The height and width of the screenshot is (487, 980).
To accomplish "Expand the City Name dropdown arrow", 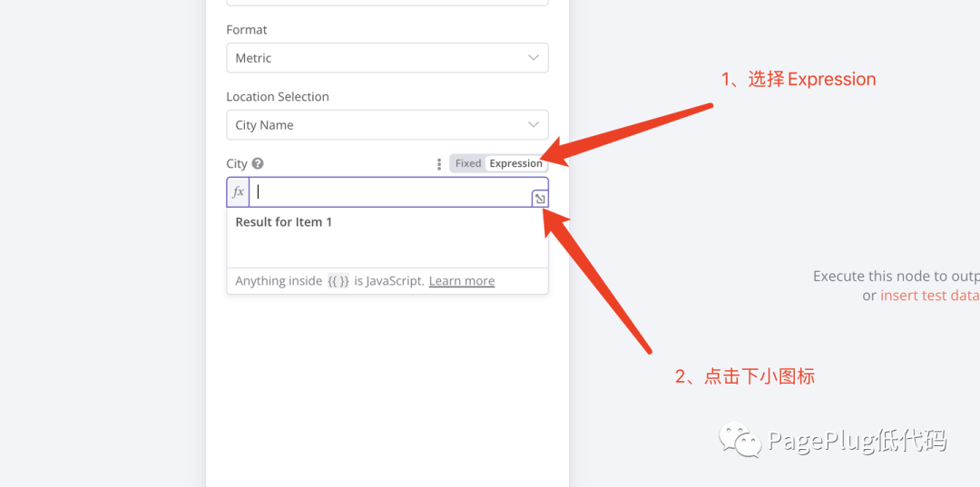I will (534, 125).
